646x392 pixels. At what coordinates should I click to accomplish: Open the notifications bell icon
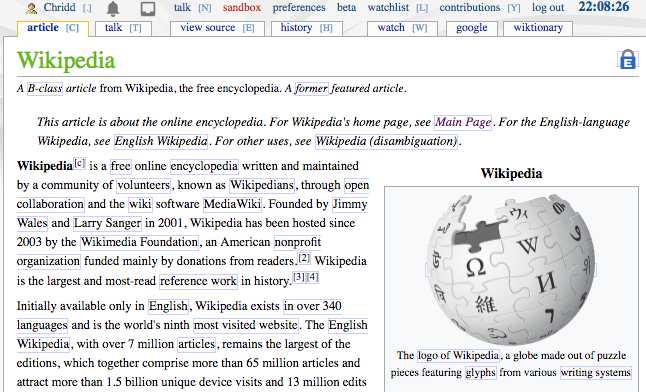click(x=113, y=8)
